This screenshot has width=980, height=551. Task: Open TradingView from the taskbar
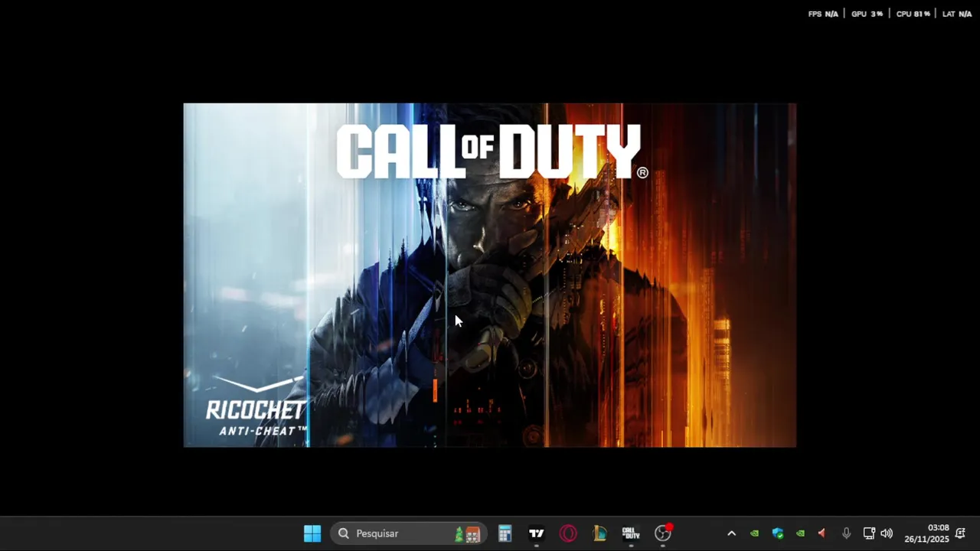537,533
